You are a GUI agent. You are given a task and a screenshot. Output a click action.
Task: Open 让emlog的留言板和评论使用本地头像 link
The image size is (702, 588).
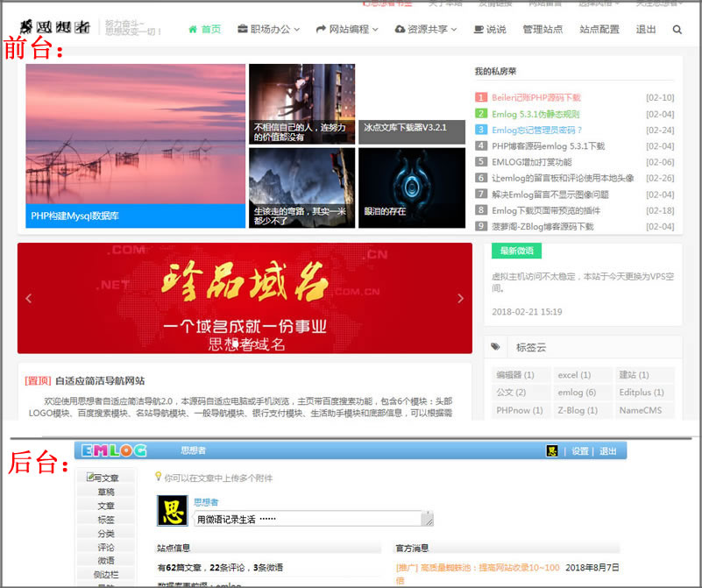coord(563,178)
